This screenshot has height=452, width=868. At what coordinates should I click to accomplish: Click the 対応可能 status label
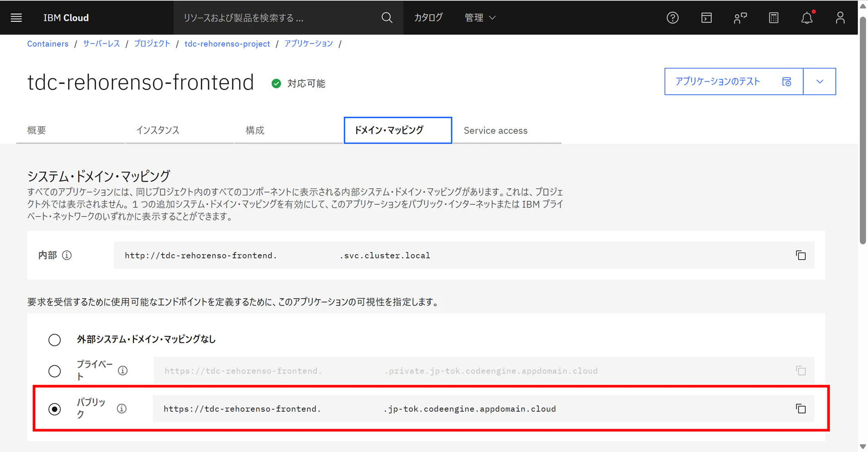[306, 84]
